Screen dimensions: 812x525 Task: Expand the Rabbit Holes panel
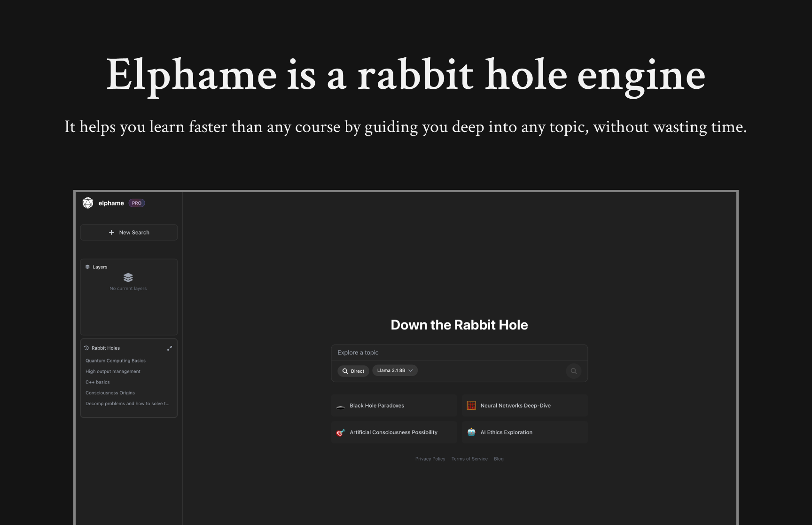click(170, 348)
